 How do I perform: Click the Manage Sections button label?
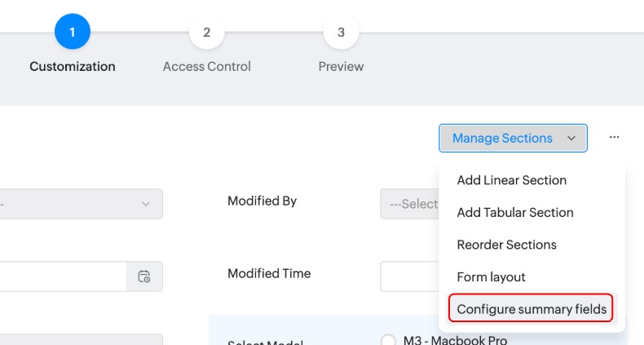click(502, 139)
